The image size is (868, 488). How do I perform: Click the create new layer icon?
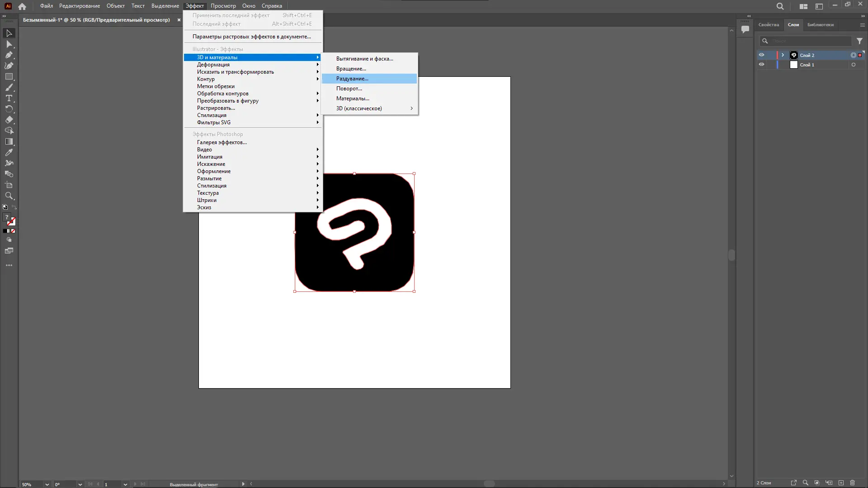click(841, 483)
